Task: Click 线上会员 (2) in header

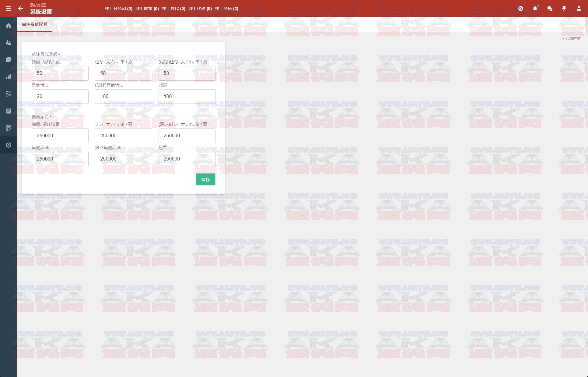Action: click(x=226, y=9)
